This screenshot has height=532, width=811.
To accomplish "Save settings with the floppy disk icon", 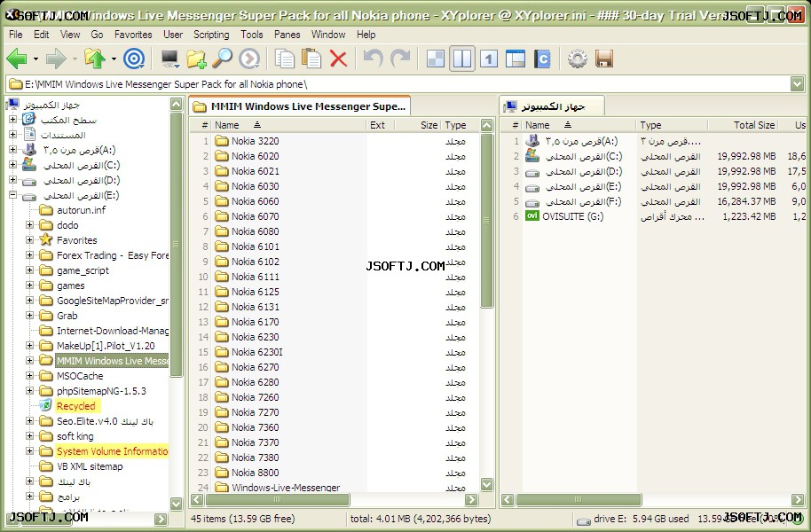I will 604,59.
